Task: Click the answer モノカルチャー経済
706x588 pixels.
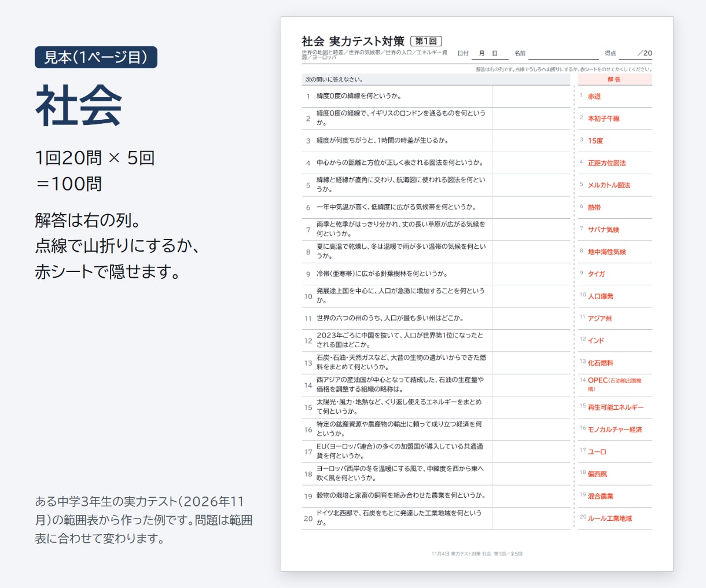Action: (615, 429)
